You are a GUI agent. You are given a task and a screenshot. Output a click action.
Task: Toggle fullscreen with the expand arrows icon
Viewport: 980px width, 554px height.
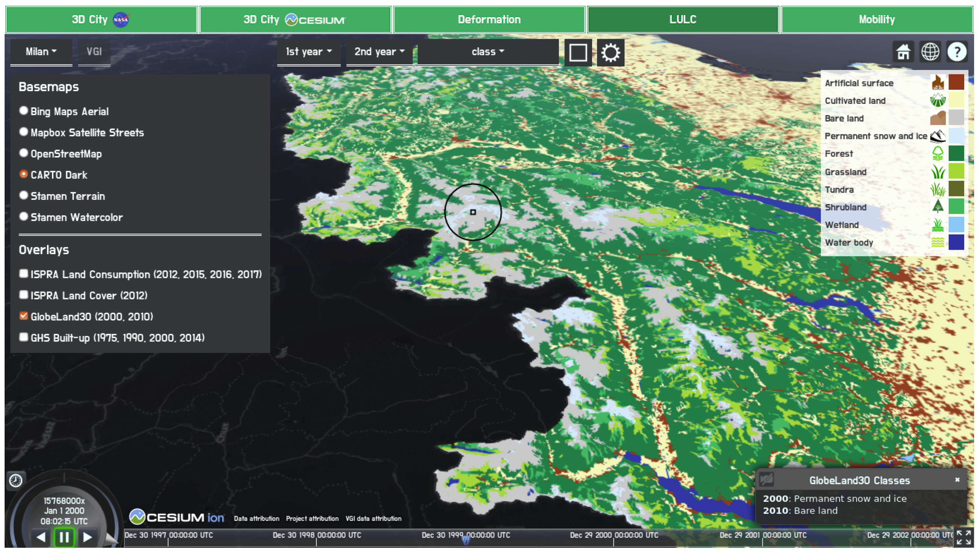point(963,537)
